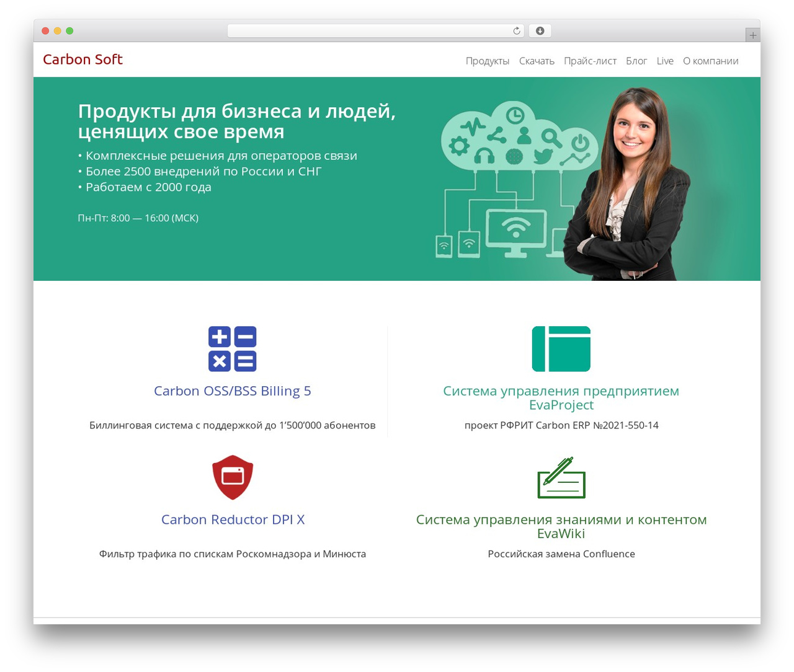
Task: Click the green pen EvaWiki icon
Action: (561, 478)
